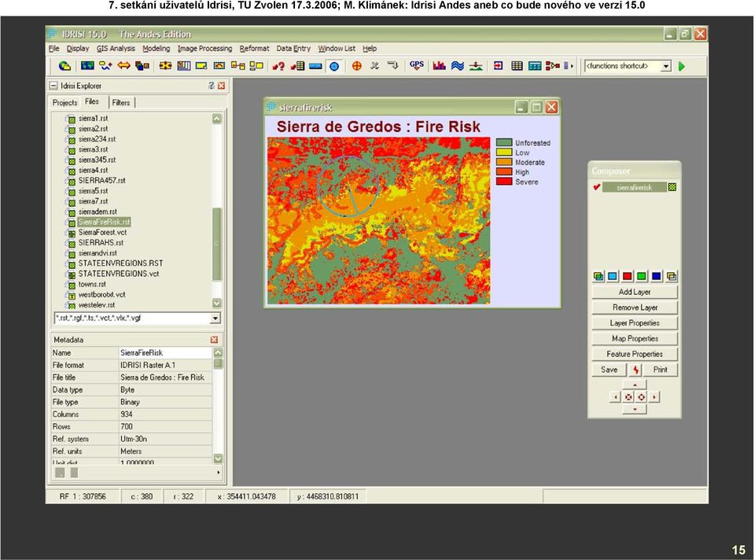
Task: Click the green run arrow icon
Action: click(x=682, y=66)
